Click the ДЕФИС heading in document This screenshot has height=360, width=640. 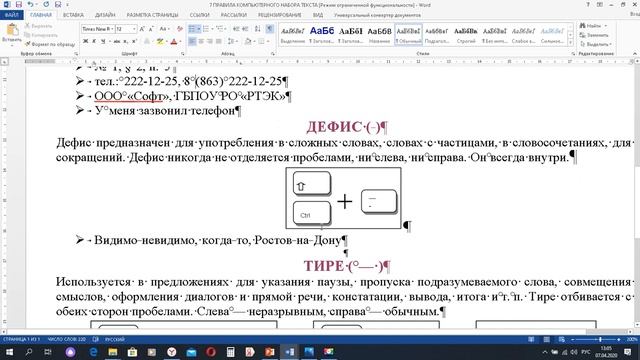347,127
